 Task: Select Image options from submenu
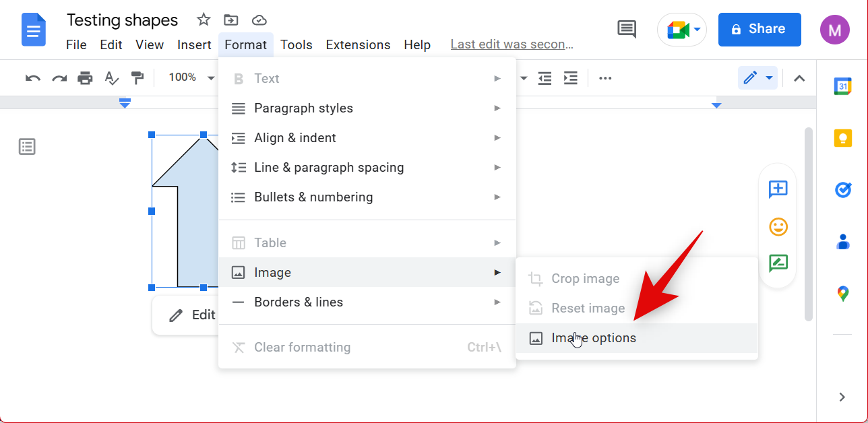coord(593,338)
